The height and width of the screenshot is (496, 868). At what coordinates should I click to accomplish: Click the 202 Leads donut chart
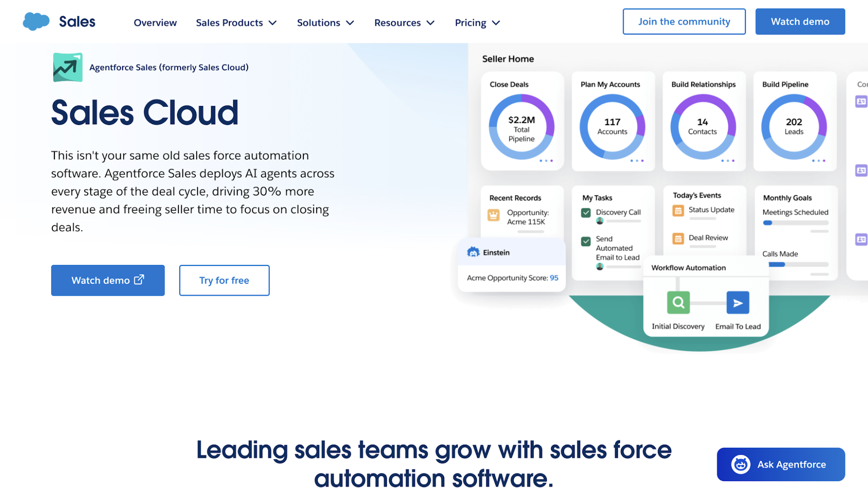click(794, 127)
